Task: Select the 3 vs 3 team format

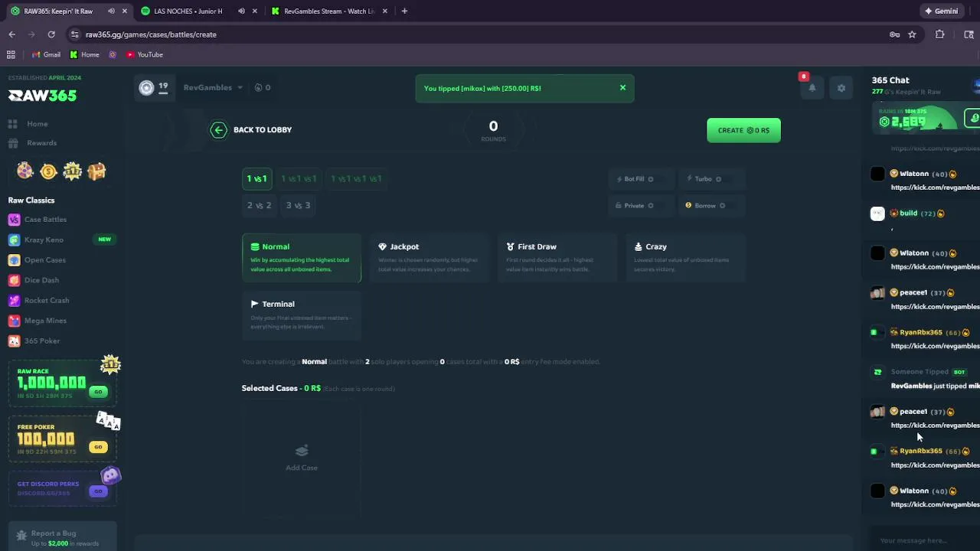Action: (299, 206)
